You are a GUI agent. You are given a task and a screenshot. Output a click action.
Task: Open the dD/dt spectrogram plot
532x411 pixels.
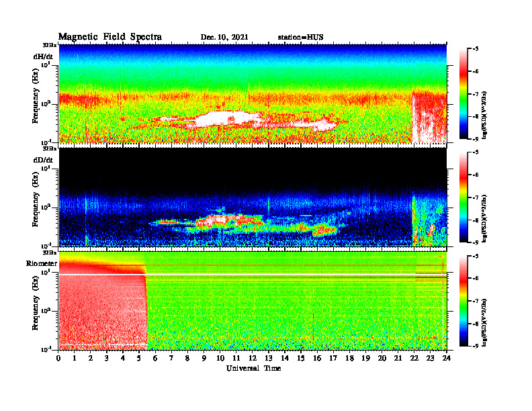point(253,197)
